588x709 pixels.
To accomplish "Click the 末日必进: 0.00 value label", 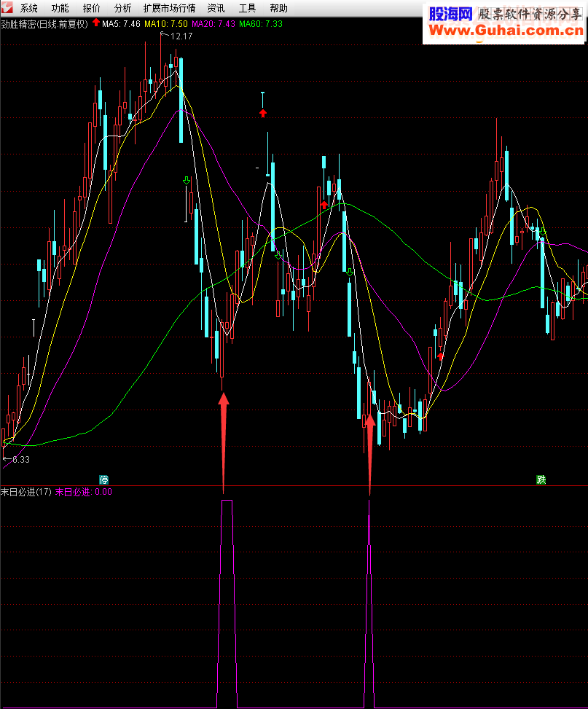I will tap(84, 492).
